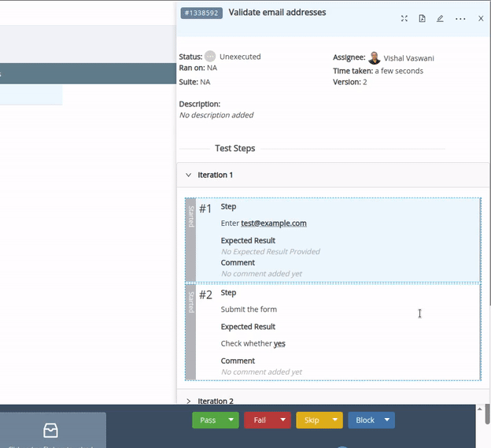
Task: Mark the test as Fail
Action: pyautogui.click(x=260, y=420)
